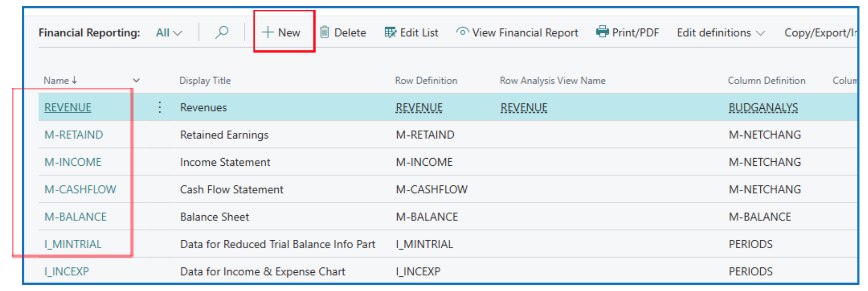Select the Balance Sheet display title cell

point(214,217)
